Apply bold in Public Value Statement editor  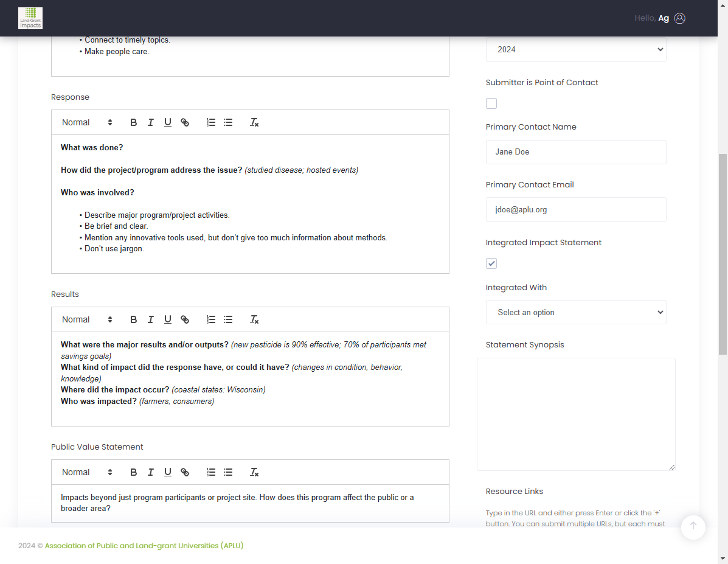pyautogui.click(x=133, y=472)
